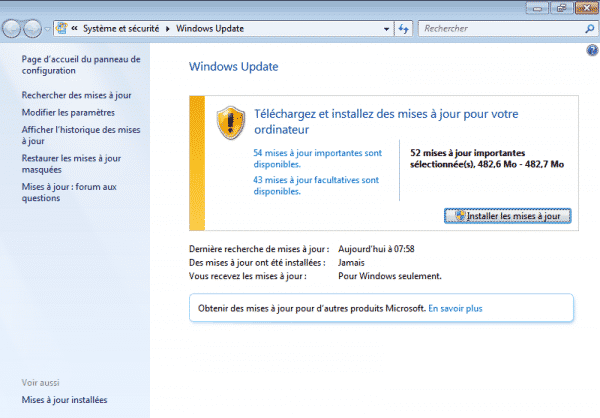600x418 pixels.
Task: Click the 52 mises à jour sélectionnées text
Action: [487, 158]
